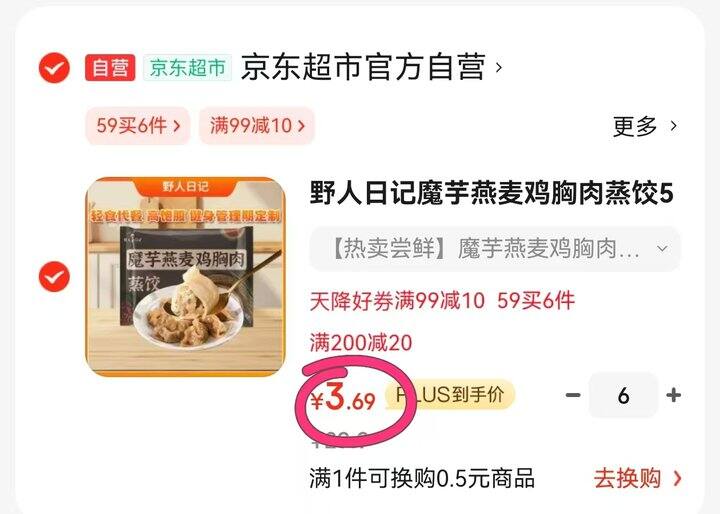Tap the red 自营 badge
This screenshot has width=720, height=514.
coord(110,68)
